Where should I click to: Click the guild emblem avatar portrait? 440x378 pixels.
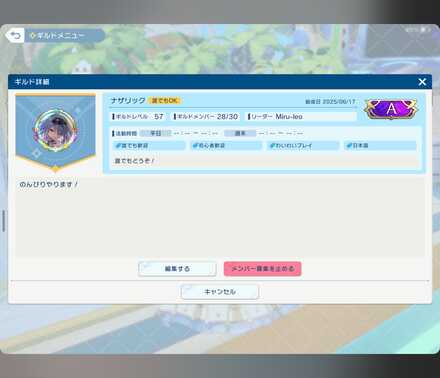pyautogui.click(x=55, y=130)
